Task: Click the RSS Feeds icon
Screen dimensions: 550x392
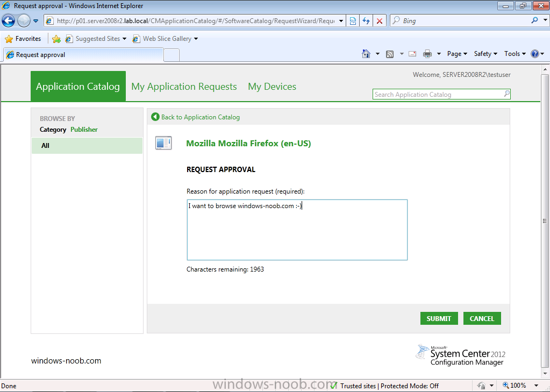Action: (x=390, y=54)
